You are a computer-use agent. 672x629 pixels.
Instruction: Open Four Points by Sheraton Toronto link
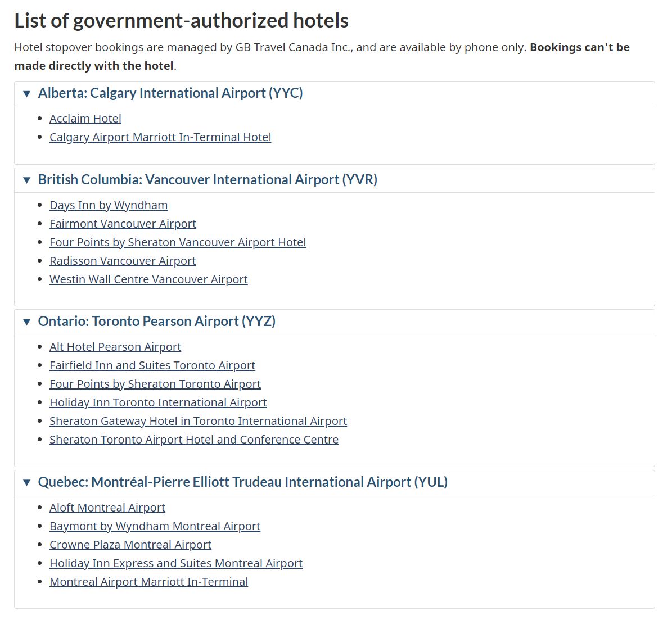tap(155, 384)
